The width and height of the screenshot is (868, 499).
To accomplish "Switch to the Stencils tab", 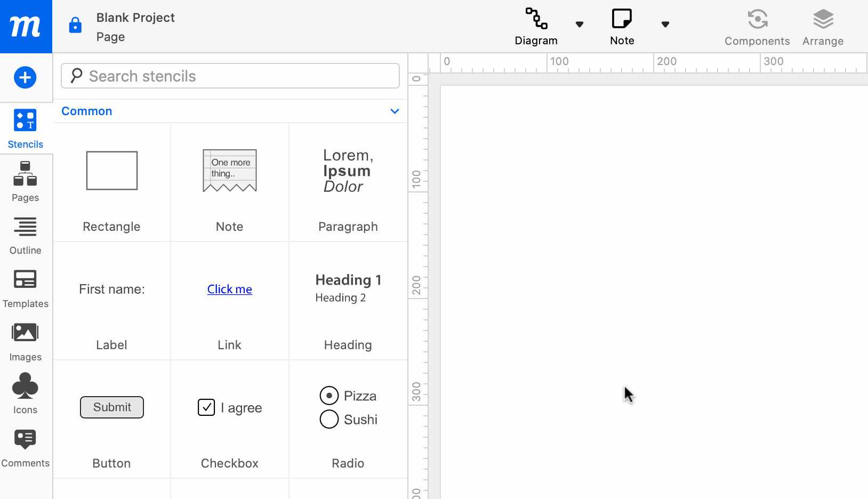I will point(25,128).
